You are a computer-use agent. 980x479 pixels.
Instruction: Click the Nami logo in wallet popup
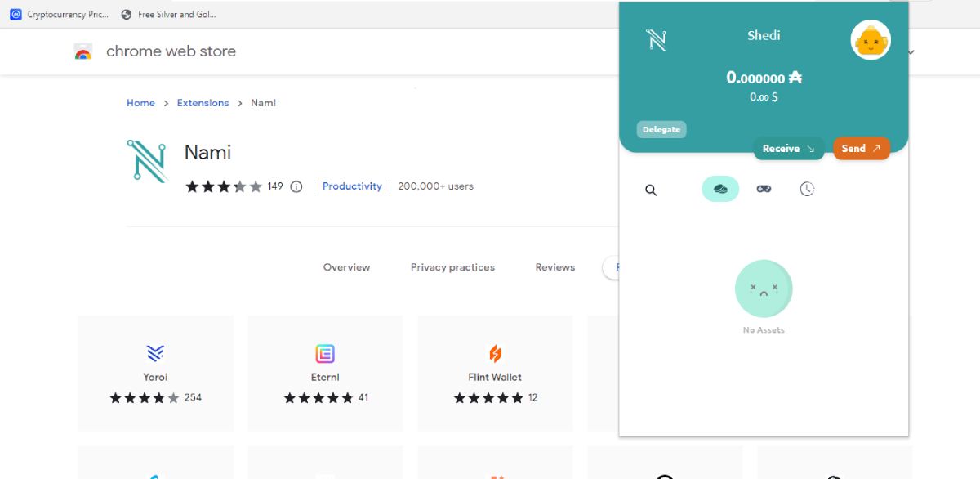pyautogui.click(x=657, y=39)
